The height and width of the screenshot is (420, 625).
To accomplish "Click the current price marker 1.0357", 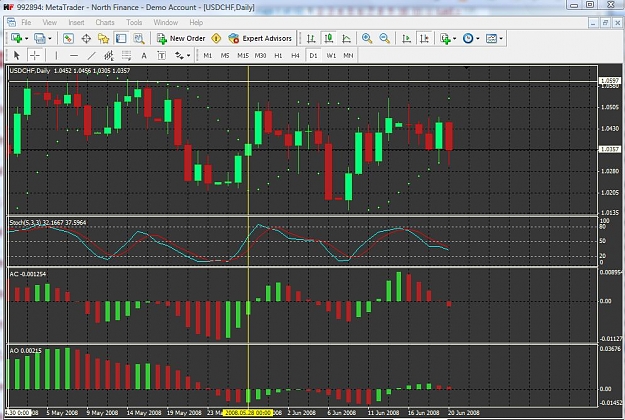I will pyautogui.click(x=609, y=149).
